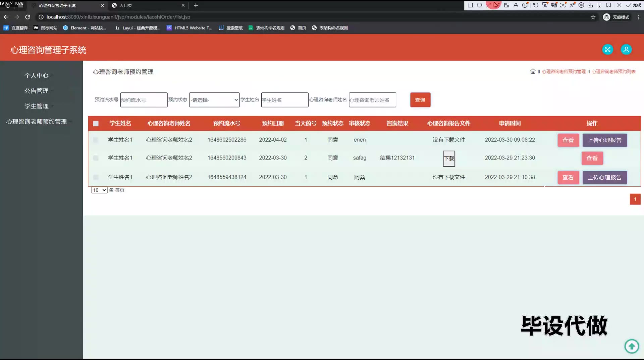This screenshot has width=644, height=360.
Task: Open the rows-per-page dropdown showing 10
Action: pyautogui.click(x=99, y=190)
